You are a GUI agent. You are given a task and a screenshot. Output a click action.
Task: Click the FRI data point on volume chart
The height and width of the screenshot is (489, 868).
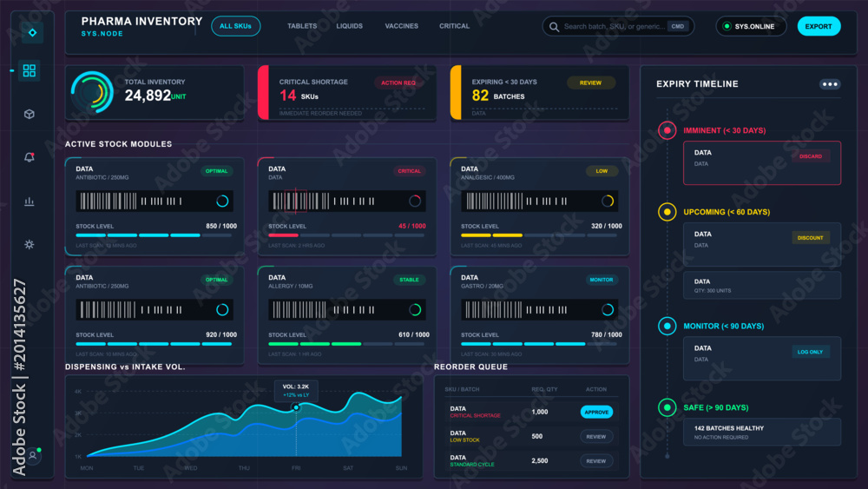click(296, 407)
